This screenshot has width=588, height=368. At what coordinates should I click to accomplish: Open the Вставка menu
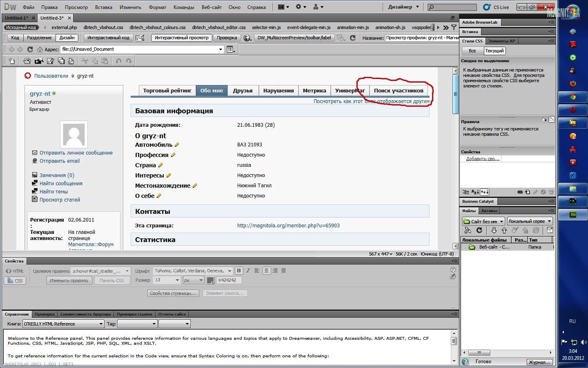[104, 7]
